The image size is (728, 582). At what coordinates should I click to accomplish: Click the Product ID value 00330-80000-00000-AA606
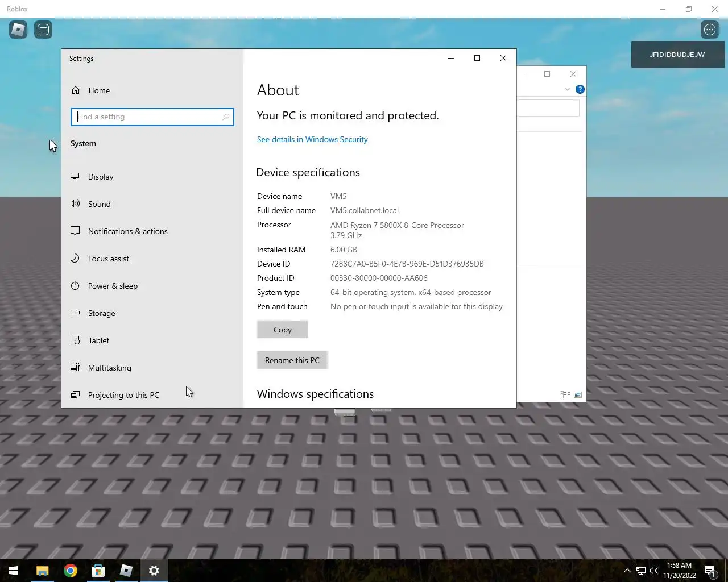379,278
